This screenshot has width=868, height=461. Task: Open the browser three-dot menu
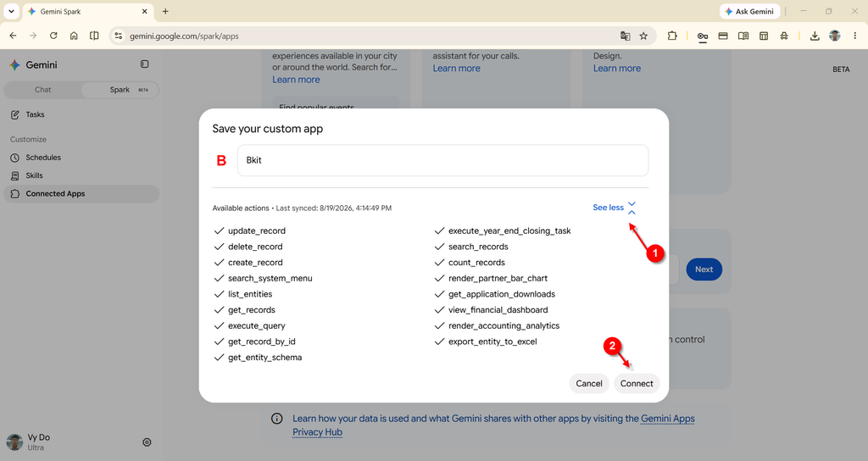pos(855,36)
